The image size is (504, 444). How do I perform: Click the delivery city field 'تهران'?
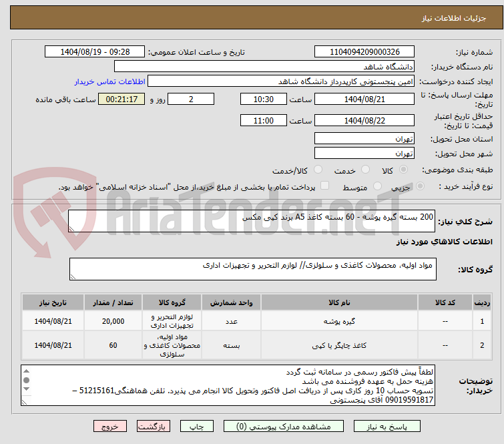364,154
